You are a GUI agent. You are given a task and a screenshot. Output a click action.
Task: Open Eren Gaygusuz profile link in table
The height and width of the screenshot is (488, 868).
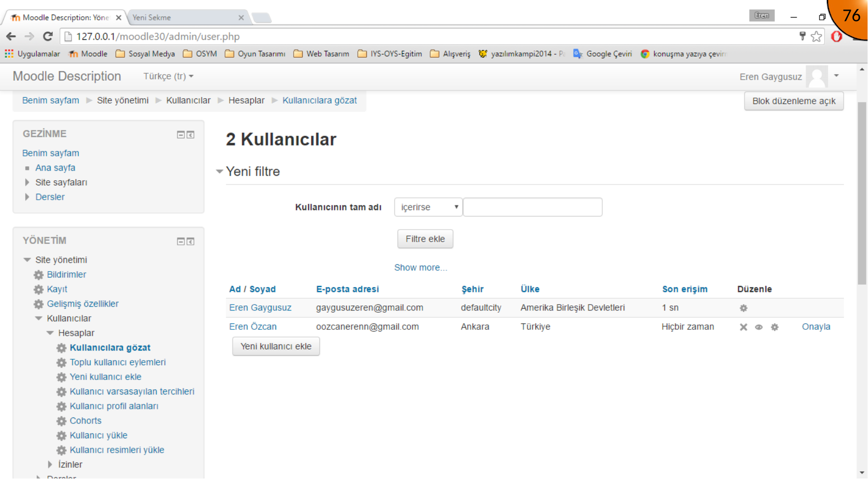[260, 308]
